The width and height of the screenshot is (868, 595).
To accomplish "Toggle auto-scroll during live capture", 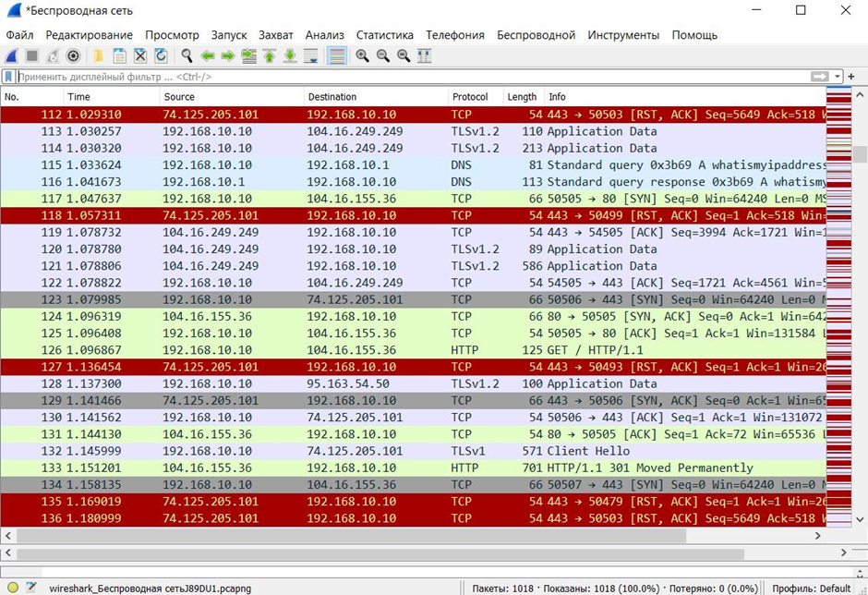I will click(x=312, y=56).
